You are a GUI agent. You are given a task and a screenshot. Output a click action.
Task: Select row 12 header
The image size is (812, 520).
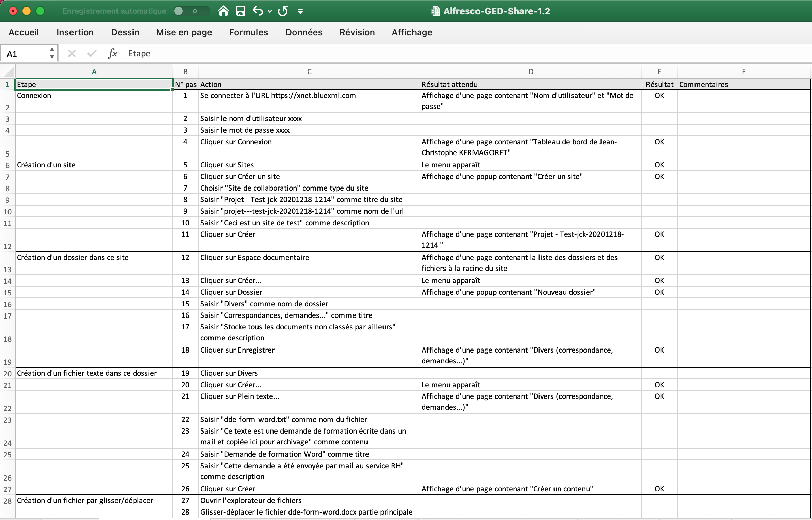pyautogui.click(x=7, y=240)
